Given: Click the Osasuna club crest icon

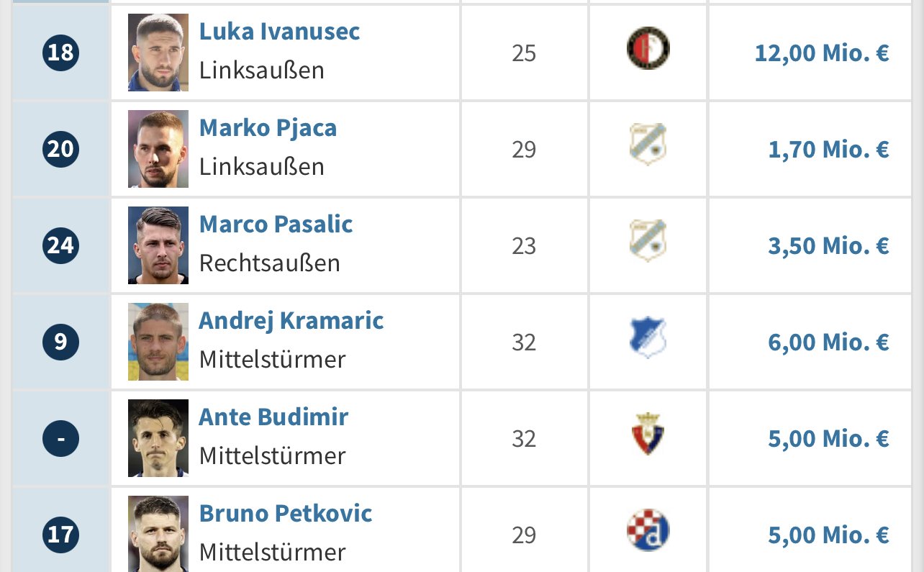Looking at the screenshot, I should 648,433.
